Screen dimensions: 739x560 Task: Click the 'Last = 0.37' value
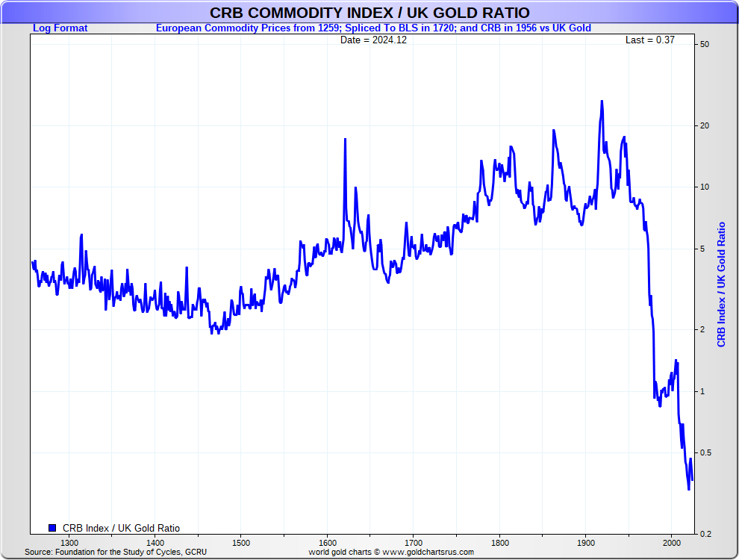click(650, 40)
